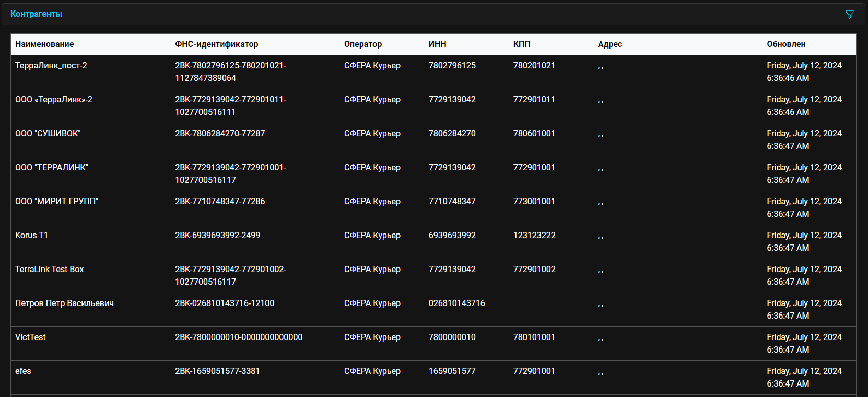This screenshot has width=868, height=397.
Task: Select the efes name cell
Action: pyautogui.click(x=23, y=371)
